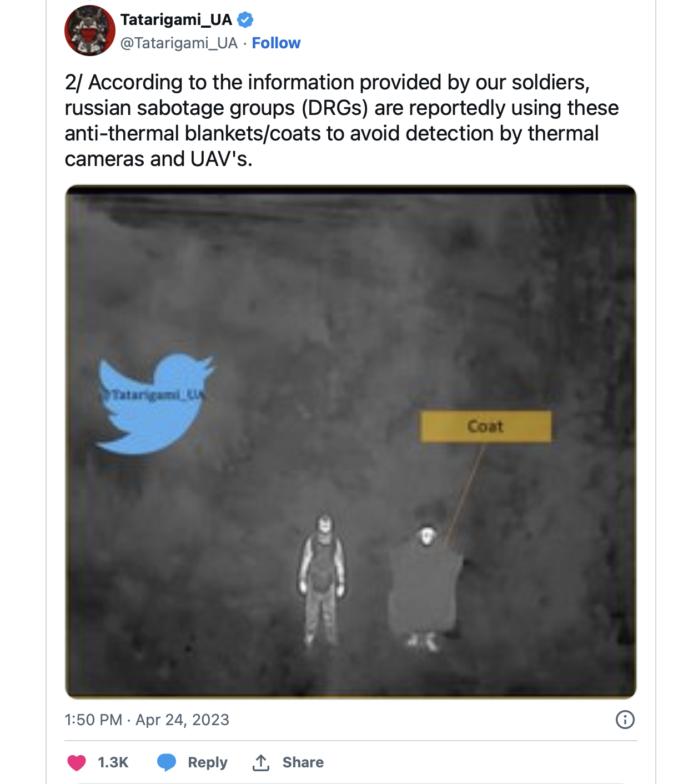
Task: Open the tweet info circle icon
Action: pyautogui.click(x=625, y=720)
